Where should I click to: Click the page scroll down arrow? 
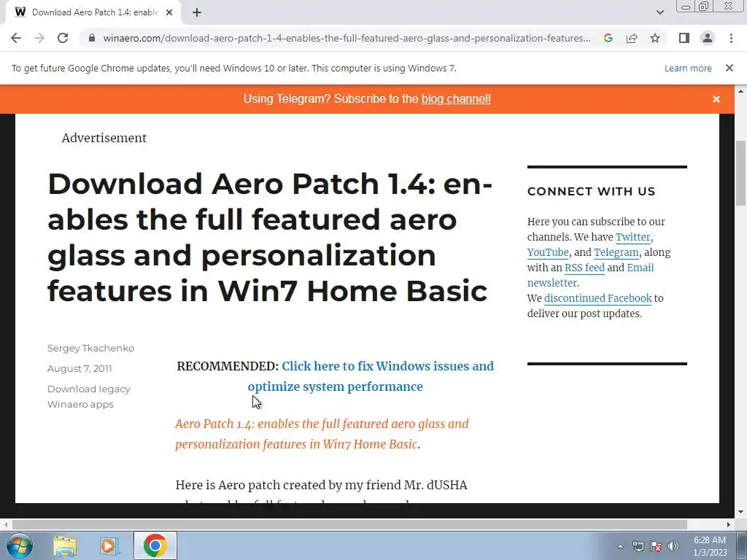[x=740, y=513]
